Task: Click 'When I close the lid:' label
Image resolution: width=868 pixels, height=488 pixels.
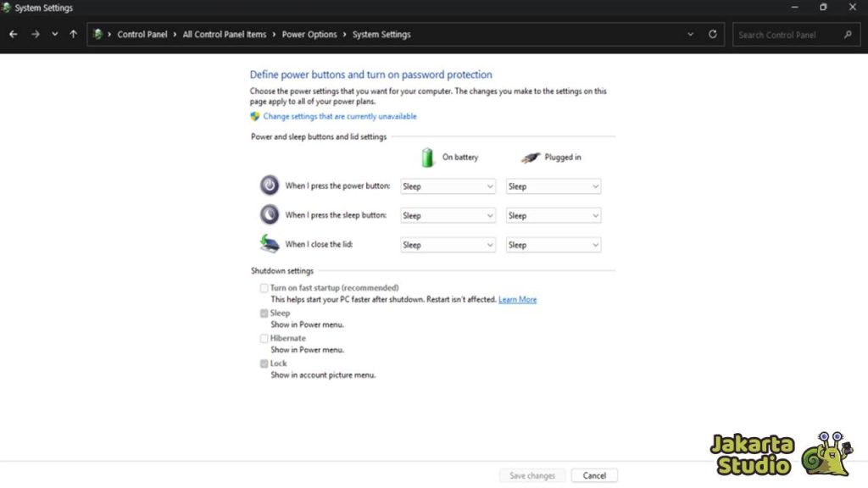Action: (x=319, y=244)
